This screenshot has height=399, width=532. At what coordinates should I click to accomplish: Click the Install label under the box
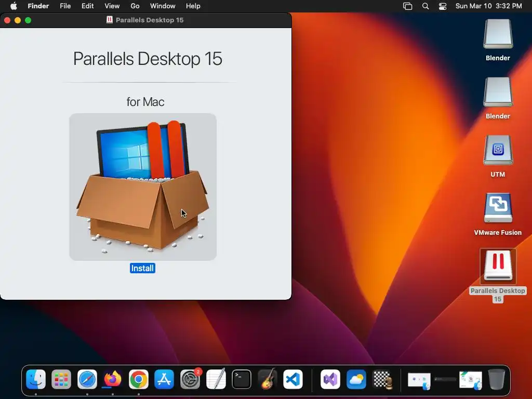pyautogui.click(x=142, y=269)
